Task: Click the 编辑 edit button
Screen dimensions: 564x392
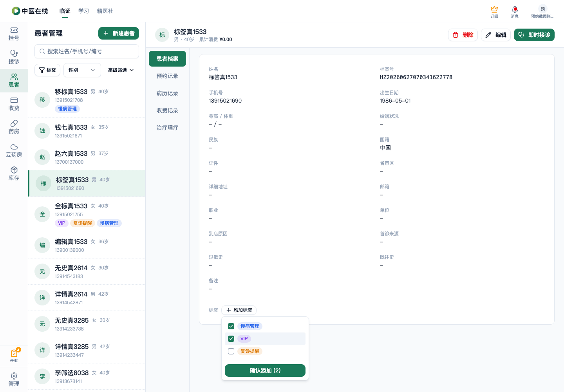Action: coord(496,35)
